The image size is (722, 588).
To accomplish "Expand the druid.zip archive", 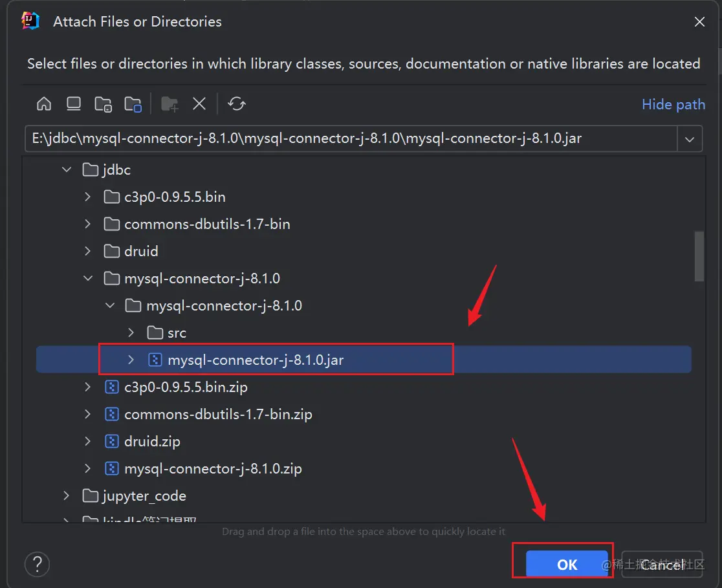I will (x=87, y=441).
